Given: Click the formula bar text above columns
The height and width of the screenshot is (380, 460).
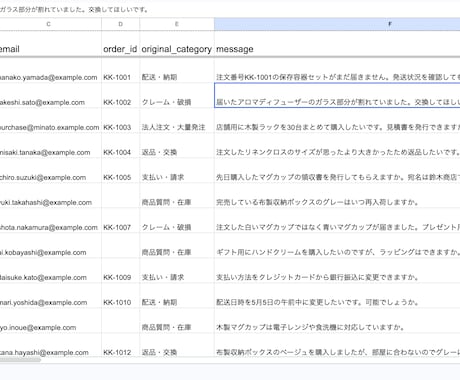Looking at the screenshot, I should coord(74,10).
